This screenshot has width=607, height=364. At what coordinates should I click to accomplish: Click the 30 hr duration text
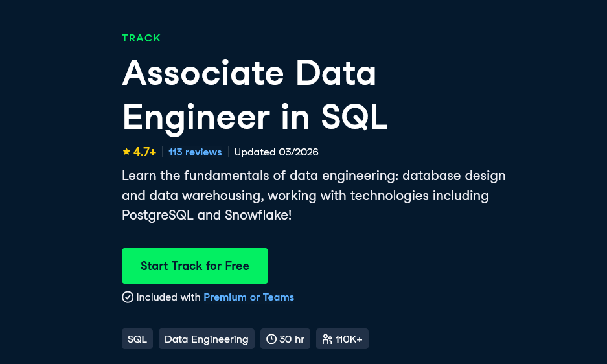[292, 339]
